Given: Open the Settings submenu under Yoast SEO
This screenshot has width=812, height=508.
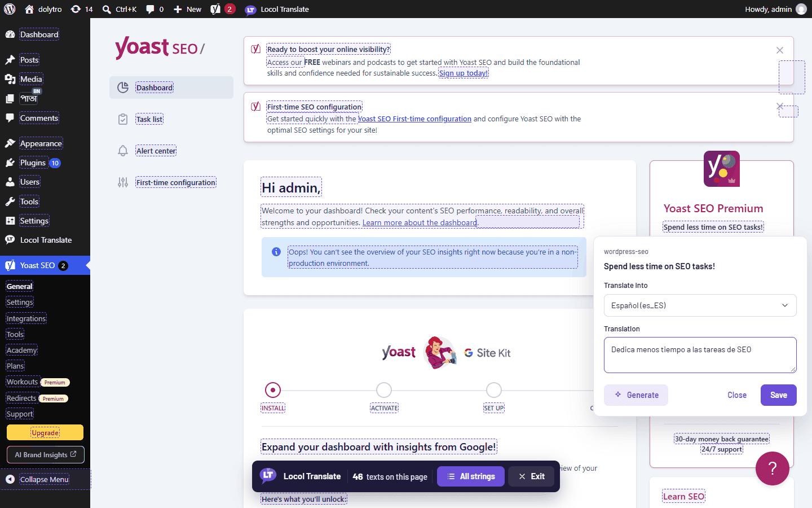Looking at the screenshot, I should point(20,302).
